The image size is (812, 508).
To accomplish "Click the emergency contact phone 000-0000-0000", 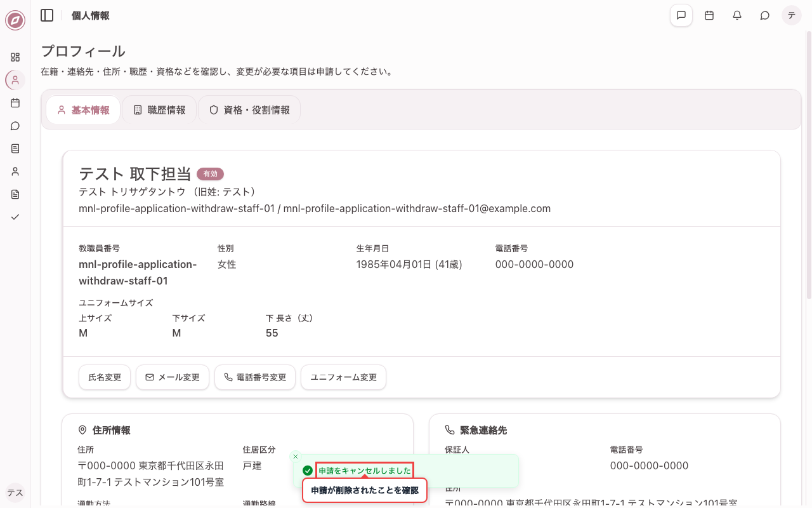I will pos(649,465).
